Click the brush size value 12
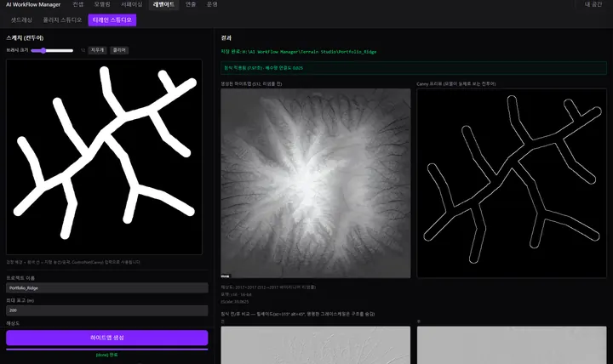 pos(83,50)
